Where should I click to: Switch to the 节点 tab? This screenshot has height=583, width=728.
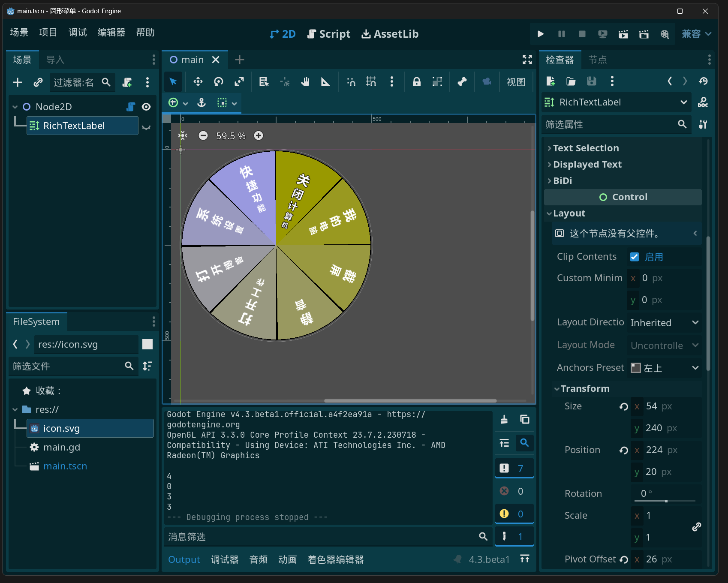pyautogui.click(x=598, y=60)
